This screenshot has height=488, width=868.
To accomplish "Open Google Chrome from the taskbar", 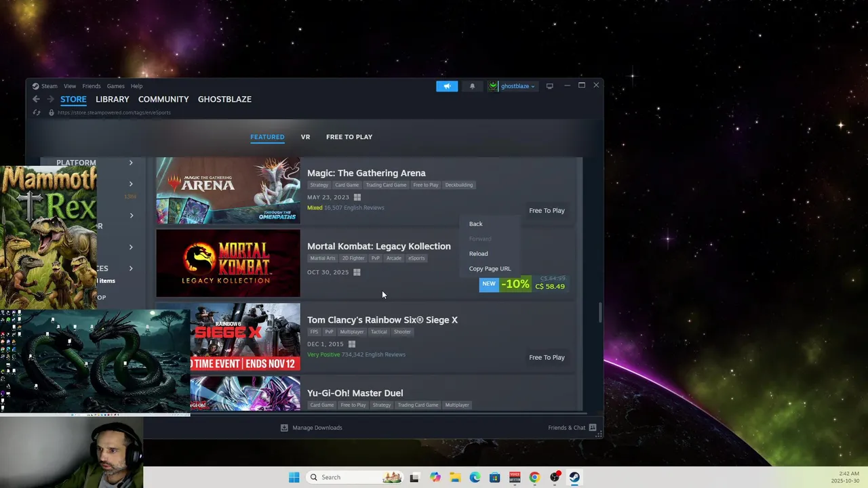I will coord(534,477).
